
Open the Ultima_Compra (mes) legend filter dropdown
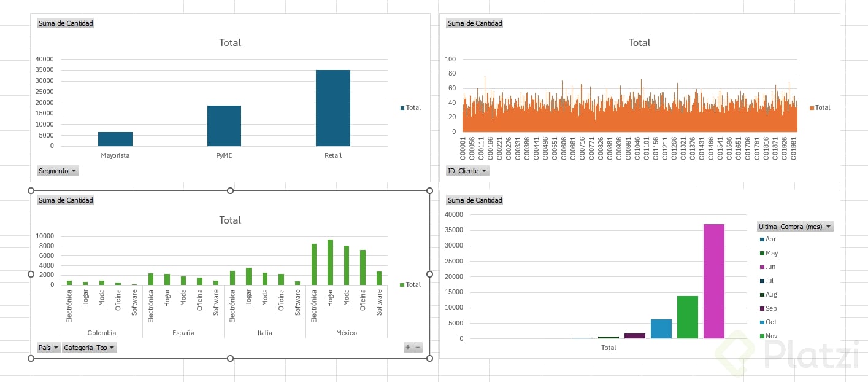tap(795, 227)
